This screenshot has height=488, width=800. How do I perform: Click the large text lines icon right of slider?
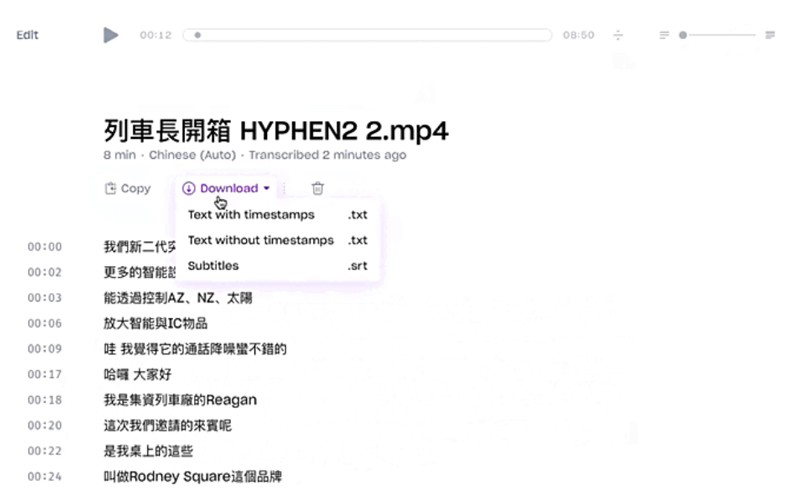click(x=770, y=35)
